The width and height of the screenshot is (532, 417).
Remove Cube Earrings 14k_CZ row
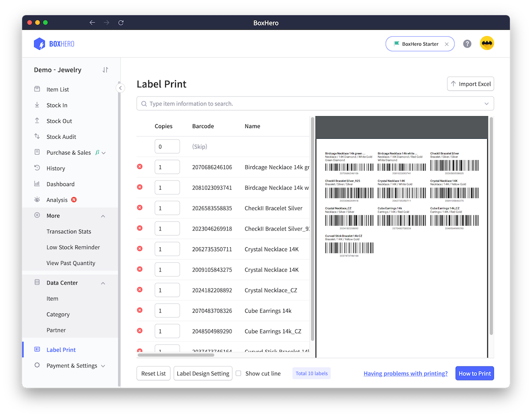(140, 331)
